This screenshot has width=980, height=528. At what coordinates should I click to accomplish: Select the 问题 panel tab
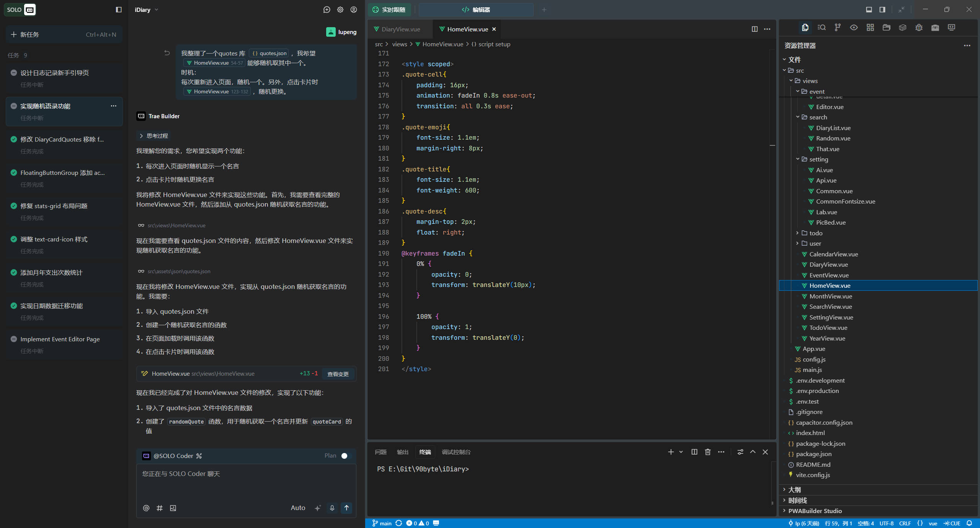381,452
